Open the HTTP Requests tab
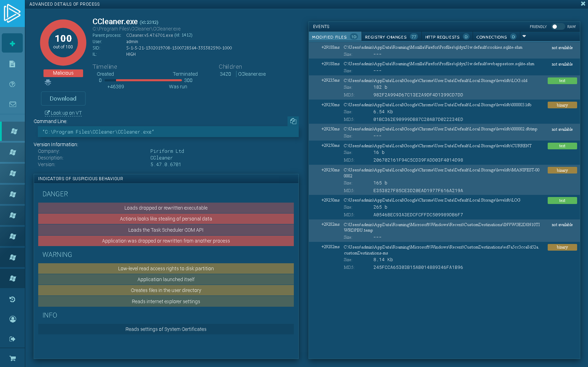This screenshot has height=367, width=588. pyautogui.click(x=447, y=37)
